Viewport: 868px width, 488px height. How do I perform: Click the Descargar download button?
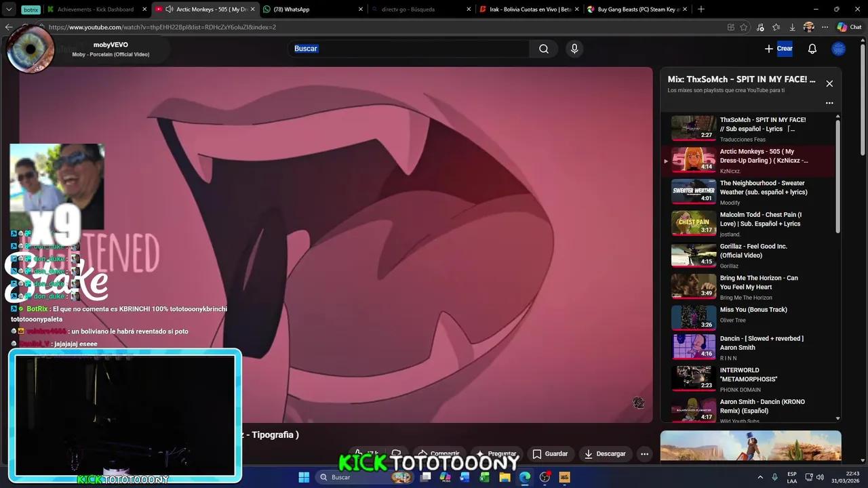click(605, 453)
